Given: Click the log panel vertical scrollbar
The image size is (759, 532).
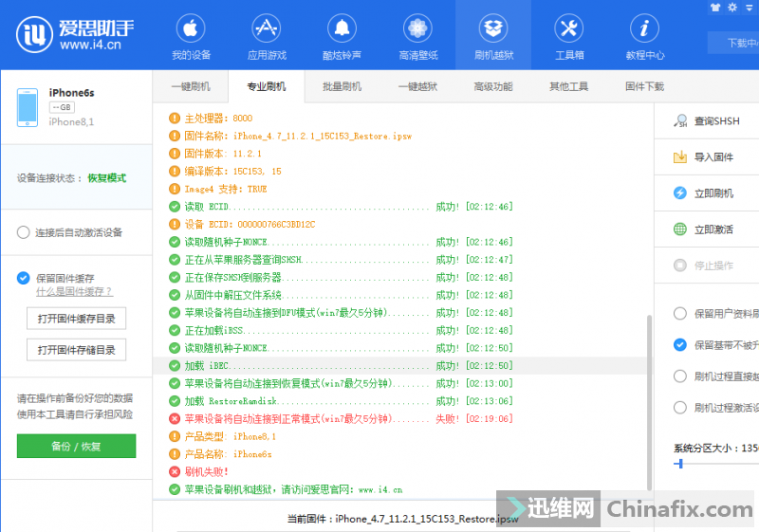Looking at the screenshot, I should tap(649, 402).
